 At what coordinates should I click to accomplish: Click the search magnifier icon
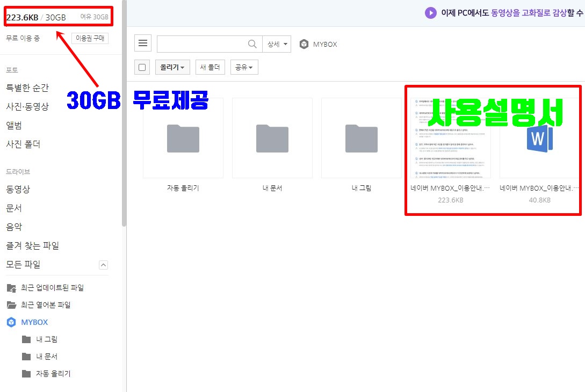tap(252, 44)
